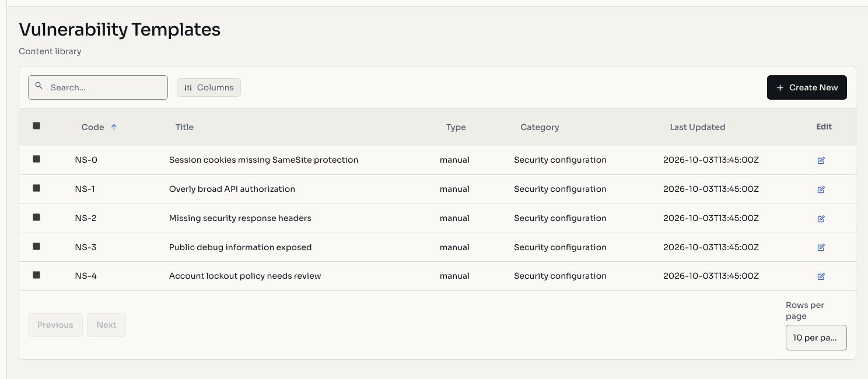This screenshot has height=379, width=868.
Task: Sort by the Type column header
Action: click(x=456, y=127)
